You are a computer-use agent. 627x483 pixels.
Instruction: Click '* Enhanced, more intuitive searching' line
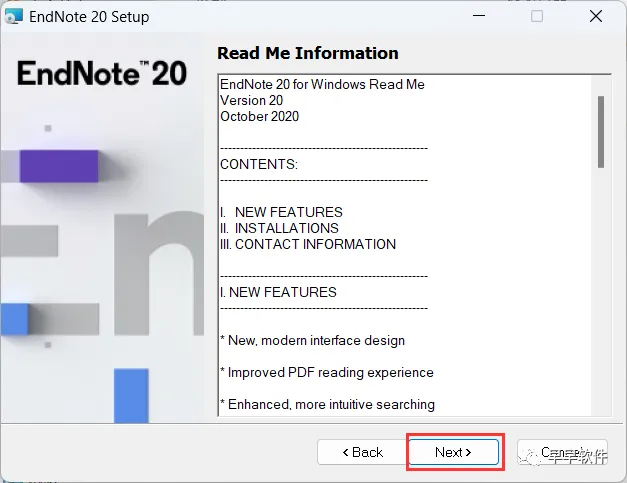(327, 404)
